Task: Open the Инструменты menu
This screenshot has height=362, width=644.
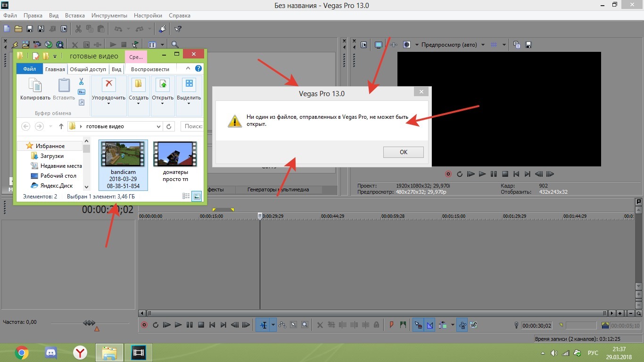Action: pyautogui.click(x=108, y=16)
